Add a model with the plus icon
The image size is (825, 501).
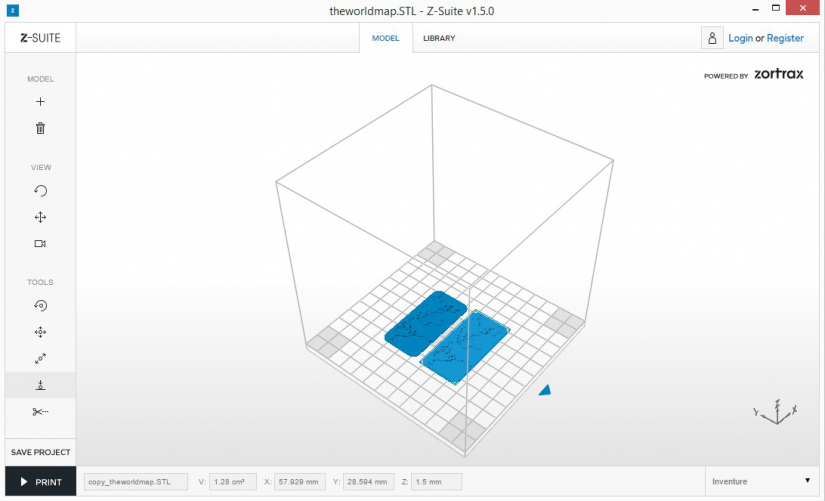[40, 102]
